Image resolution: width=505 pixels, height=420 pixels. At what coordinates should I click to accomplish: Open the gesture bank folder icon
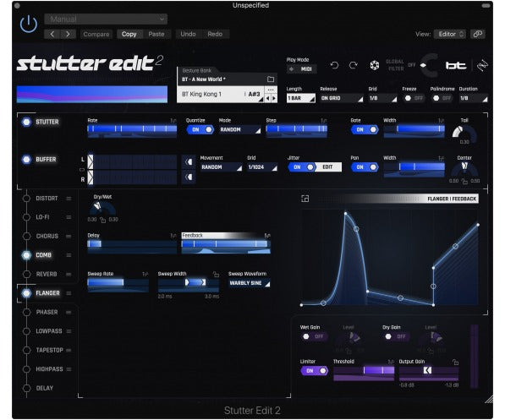[271, 79]
